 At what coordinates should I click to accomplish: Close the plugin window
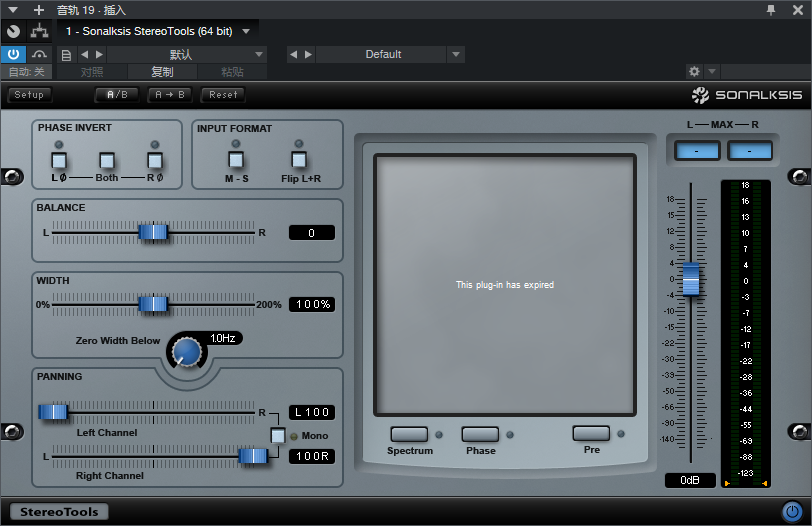click(798, 10)
